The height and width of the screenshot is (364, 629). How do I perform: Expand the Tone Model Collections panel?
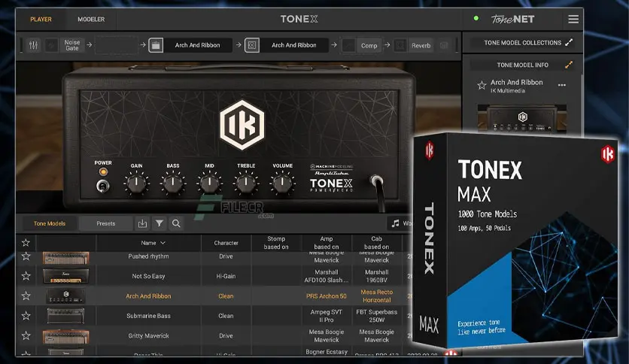coord(569,43)
